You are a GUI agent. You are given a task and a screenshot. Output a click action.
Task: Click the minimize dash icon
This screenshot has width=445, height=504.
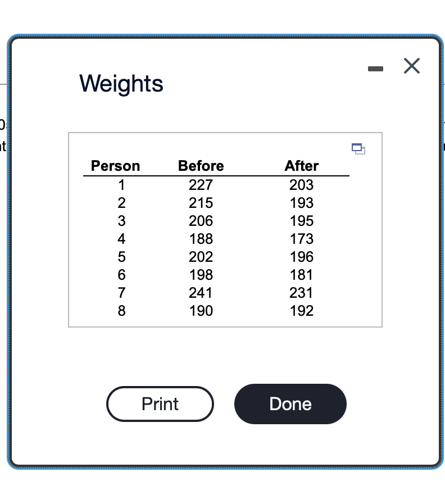[375, 68]
